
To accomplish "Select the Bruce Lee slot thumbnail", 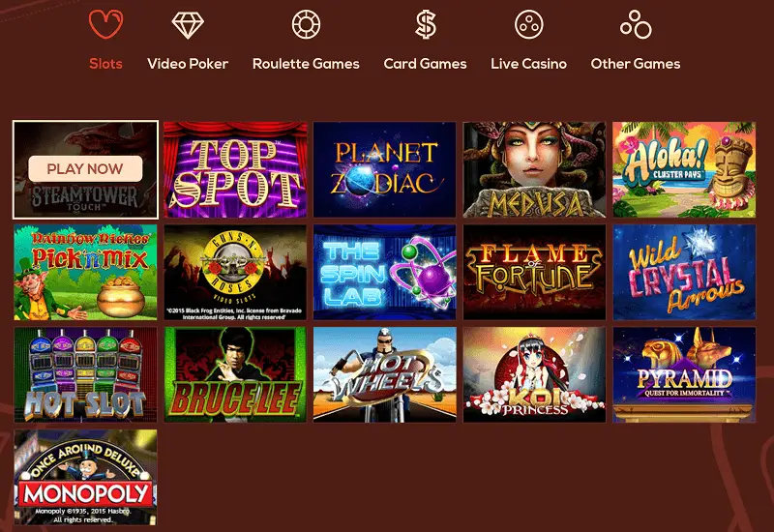I will (x=235, y=374).
